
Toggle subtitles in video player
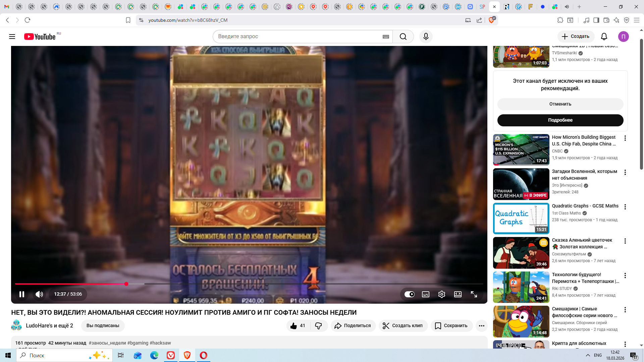tap(426, 294)
